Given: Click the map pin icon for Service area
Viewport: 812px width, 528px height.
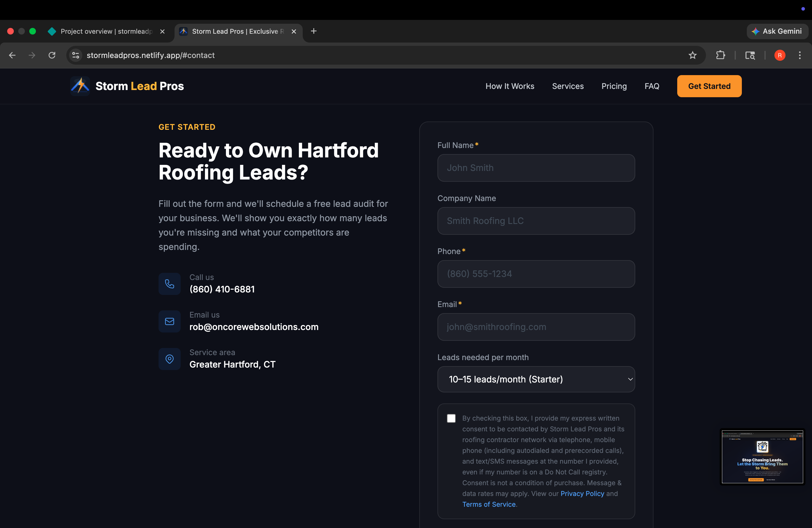Looking at the screenshot, I should 170,359.
